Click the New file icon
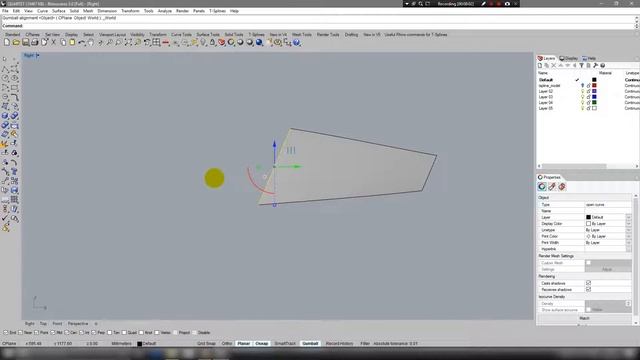Screen dimensions: 640x360 point(7,42)
